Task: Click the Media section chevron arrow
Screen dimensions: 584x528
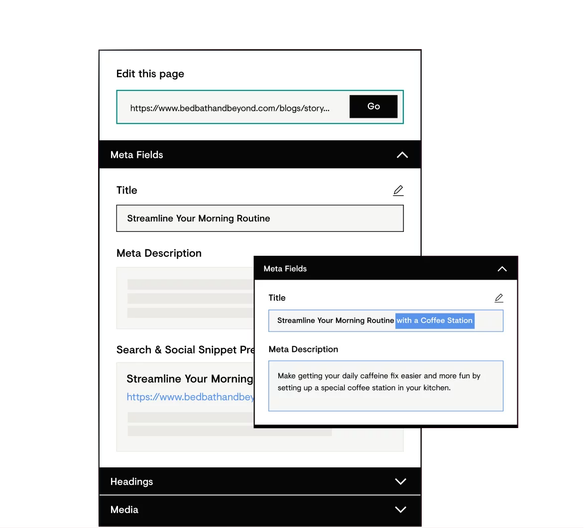Action: tap(400, 509)
